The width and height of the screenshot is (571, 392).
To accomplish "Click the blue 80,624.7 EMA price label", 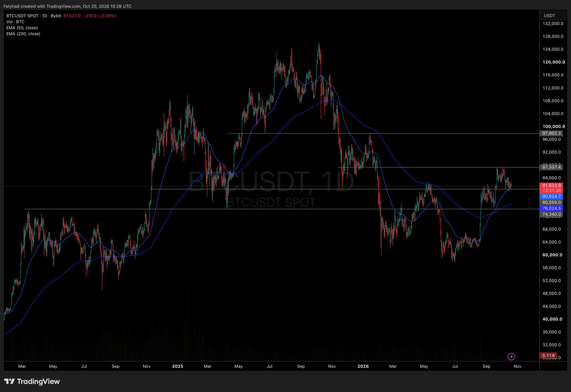I will [x=551, y=196].
